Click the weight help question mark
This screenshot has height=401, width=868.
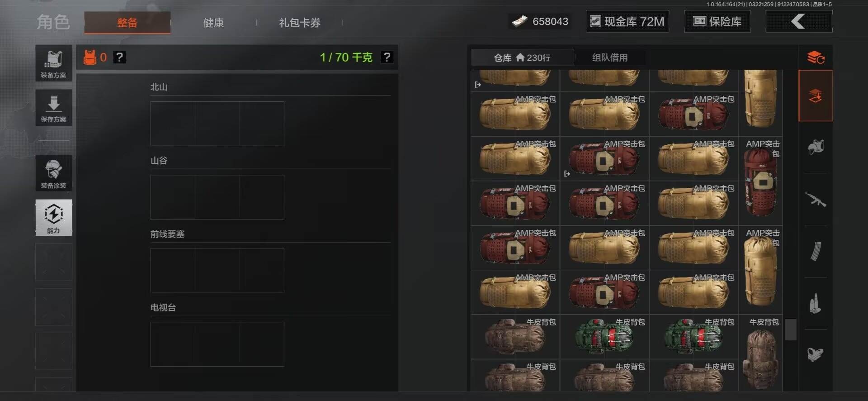387,57
